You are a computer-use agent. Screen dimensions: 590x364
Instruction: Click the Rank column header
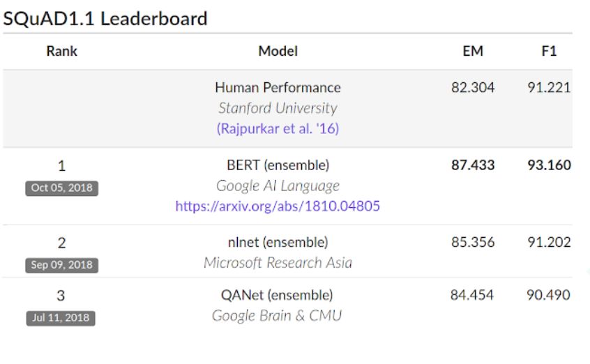pos(61,51)
